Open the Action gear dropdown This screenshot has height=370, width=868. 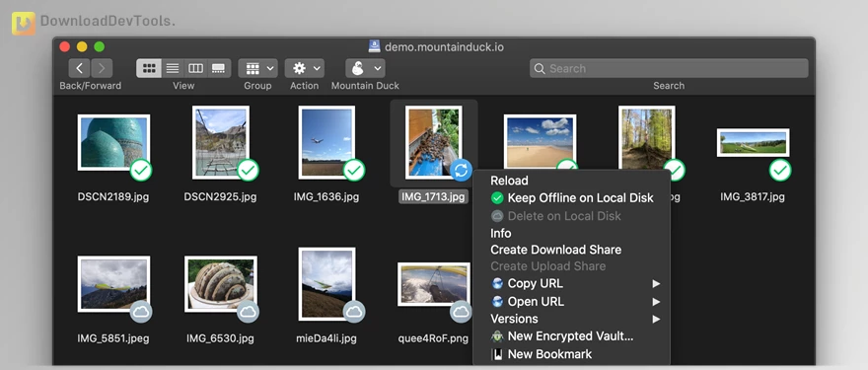coord(305,68)
